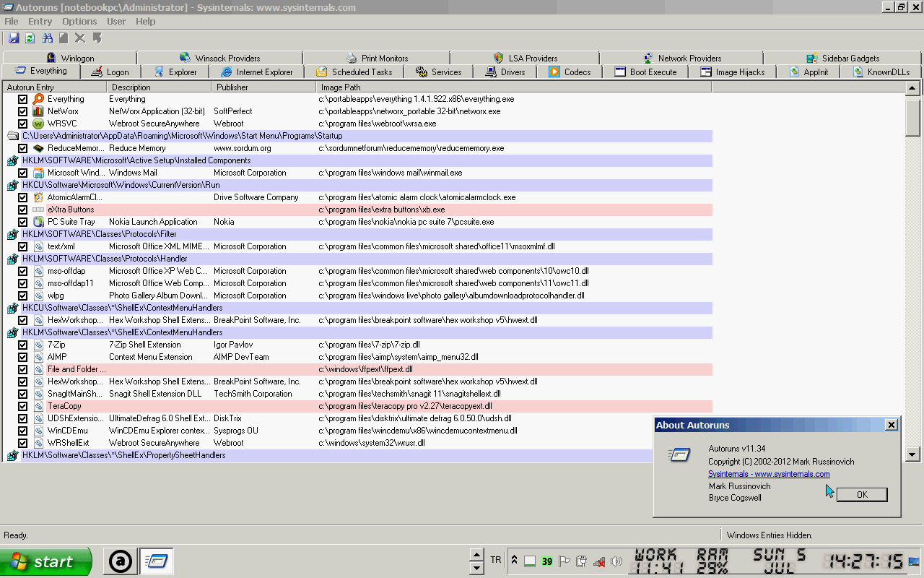Click the AtomicAlarmClock entry icon
This screenshot has height=578, width=924.
point(39,197)
